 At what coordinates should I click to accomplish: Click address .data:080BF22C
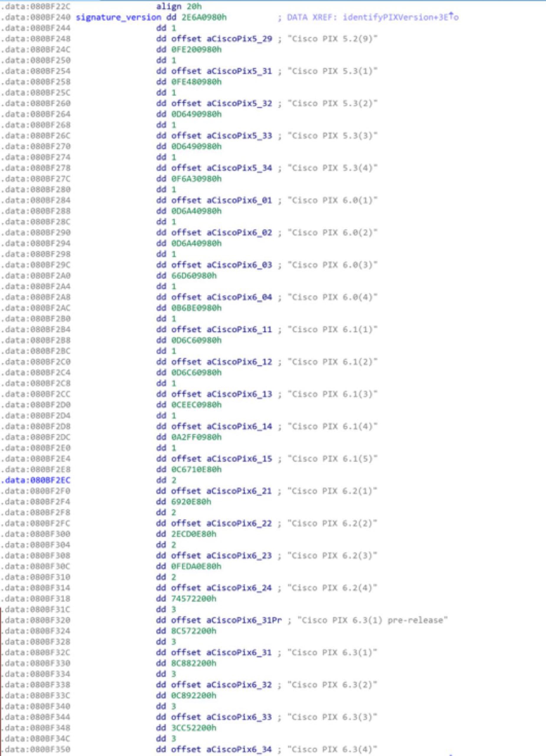click(36, 6)
